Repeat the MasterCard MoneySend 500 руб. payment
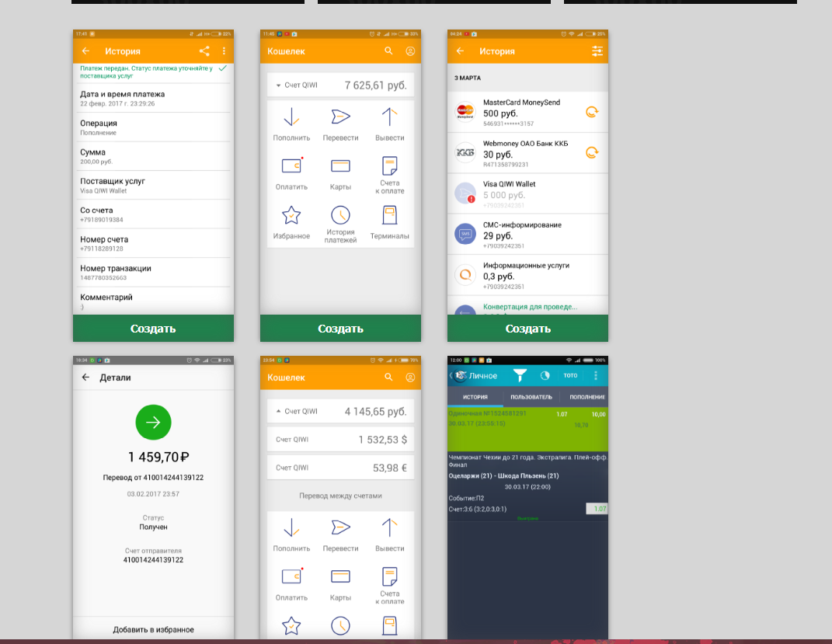Viewport: 832px width, 644px height. pyautogui.click(x=592, y=112)
